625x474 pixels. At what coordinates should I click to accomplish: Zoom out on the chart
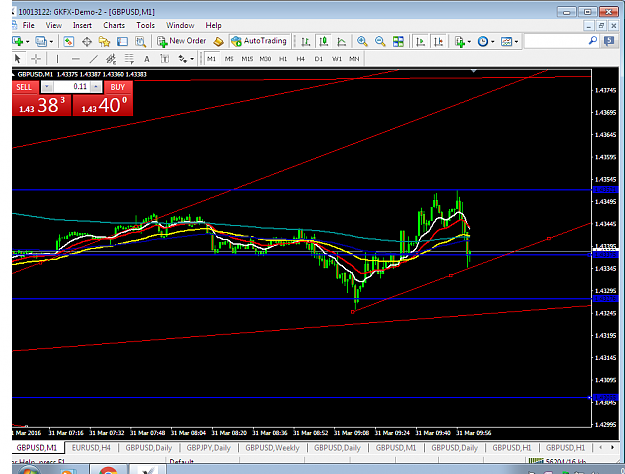tap(380, 41)
